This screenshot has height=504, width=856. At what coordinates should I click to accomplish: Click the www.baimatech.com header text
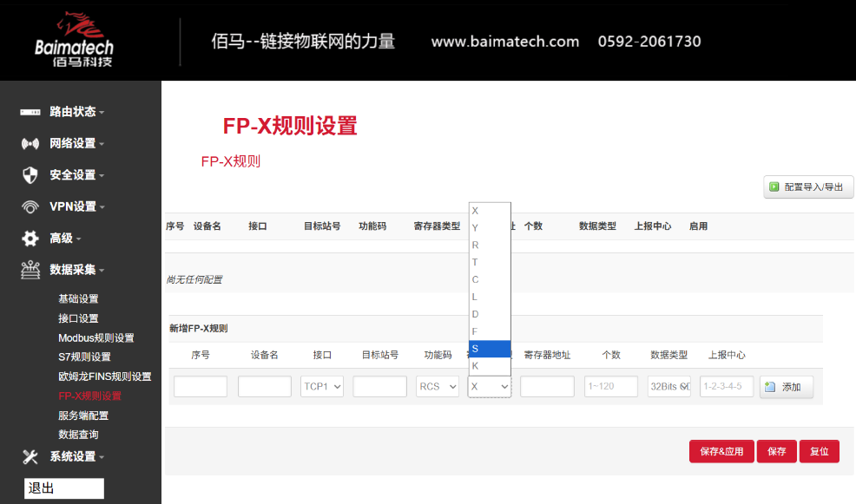(x=505, y=42)
